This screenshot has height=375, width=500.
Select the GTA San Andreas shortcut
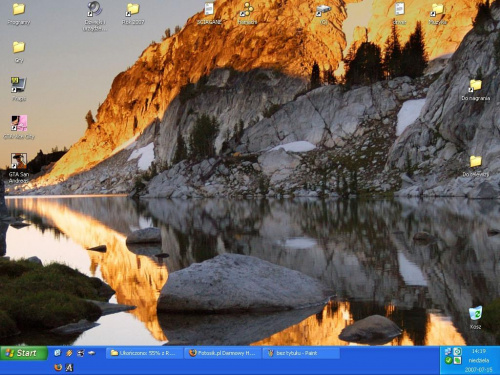[x=19, y=168]
